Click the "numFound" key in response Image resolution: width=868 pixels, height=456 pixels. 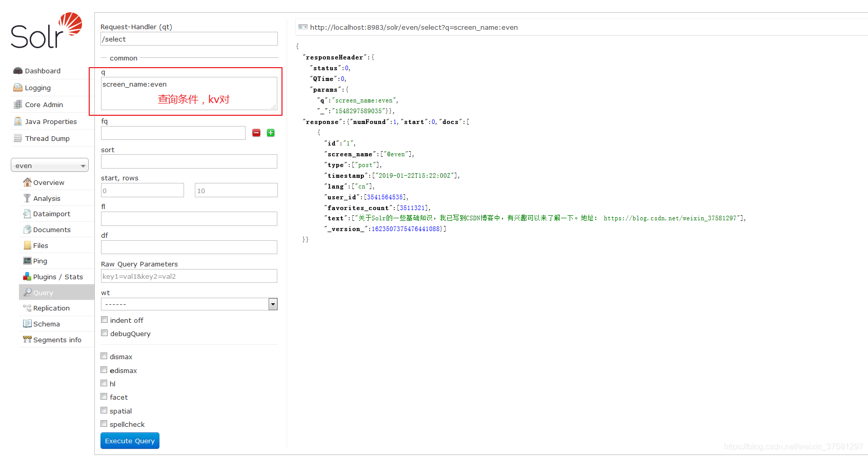click(x=369, y=122)
